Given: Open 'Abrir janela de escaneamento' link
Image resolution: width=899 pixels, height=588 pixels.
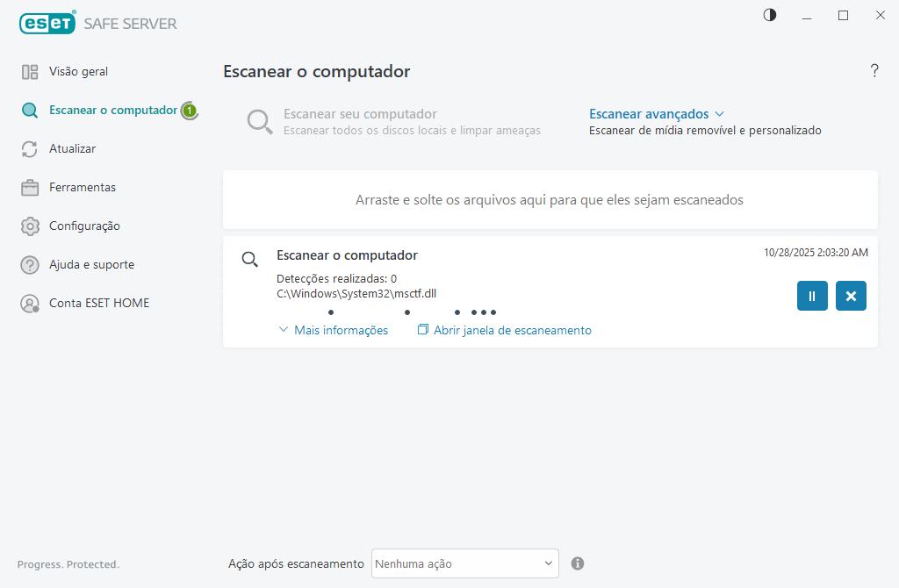Looking at the screenshot, I should pyautogui.click(x=503, y=329).
